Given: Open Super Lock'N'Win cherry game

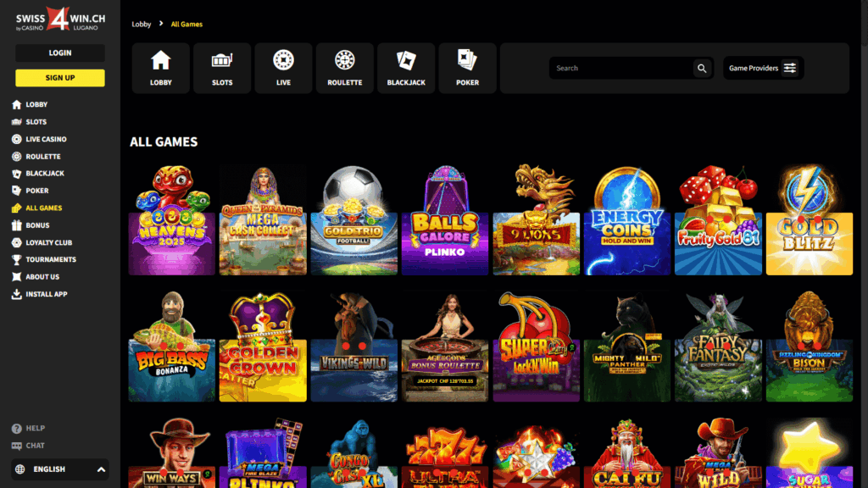Looking at the screenshot, I should click(x=537, y=347).
